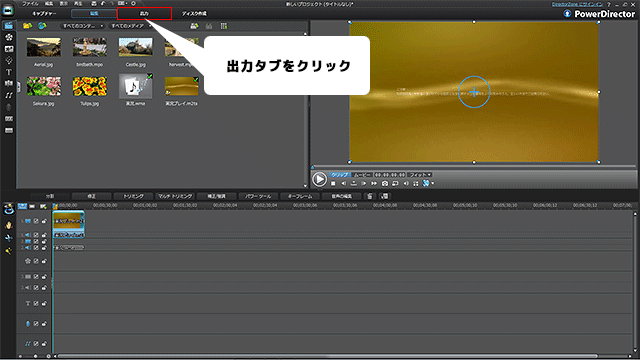Click the fast forward button in preview
The image size is (640, 360).
[374, 184]
